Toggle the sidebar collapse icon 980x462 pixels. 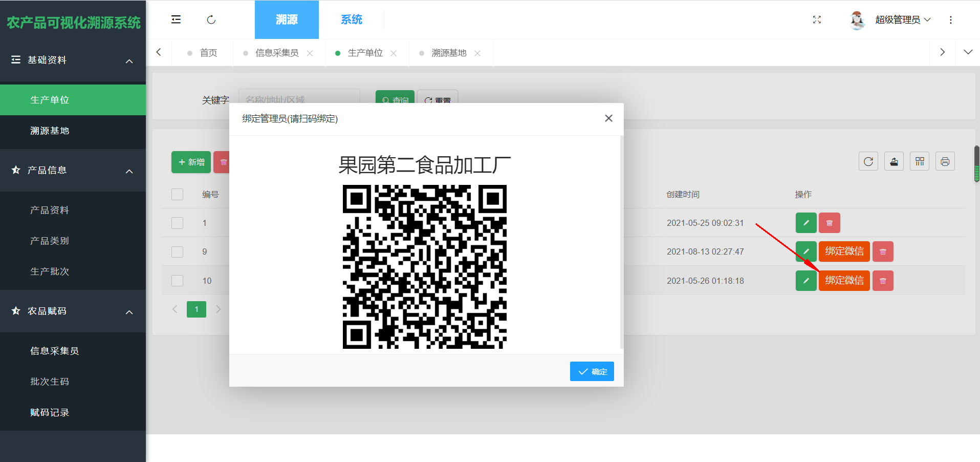176,19
